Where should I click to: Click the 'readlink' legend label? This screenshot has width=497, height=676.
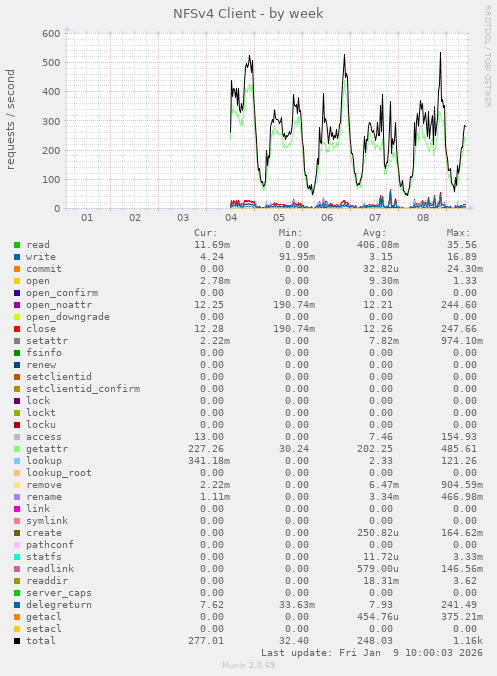point(50,569)
